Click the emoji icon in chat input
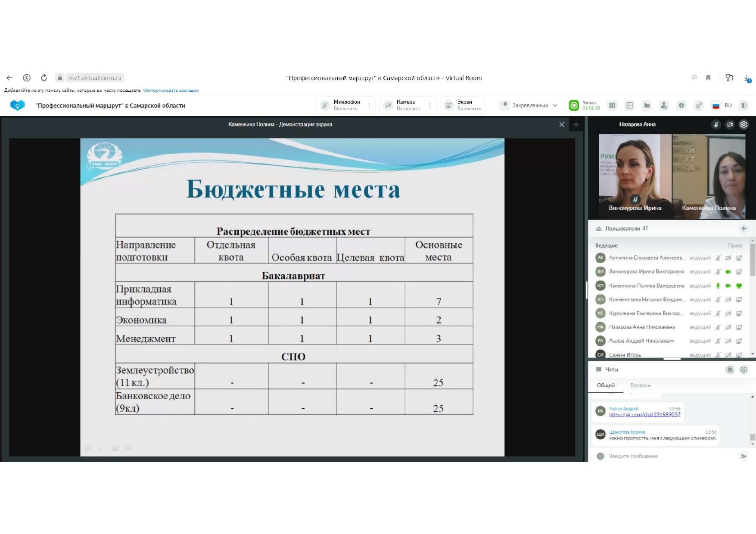Image resolution: width=756 pixels, height=534 pixels. [600, 456]
